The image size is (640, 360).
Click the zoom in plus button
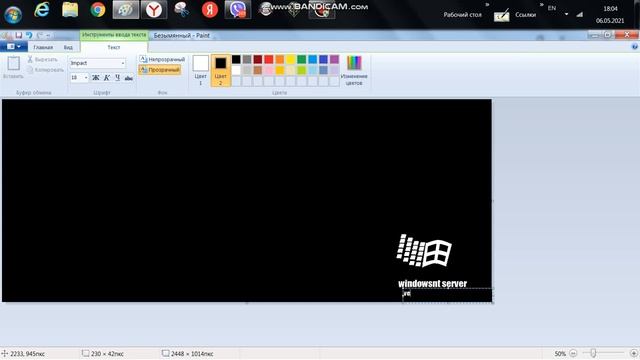[634, 353]
